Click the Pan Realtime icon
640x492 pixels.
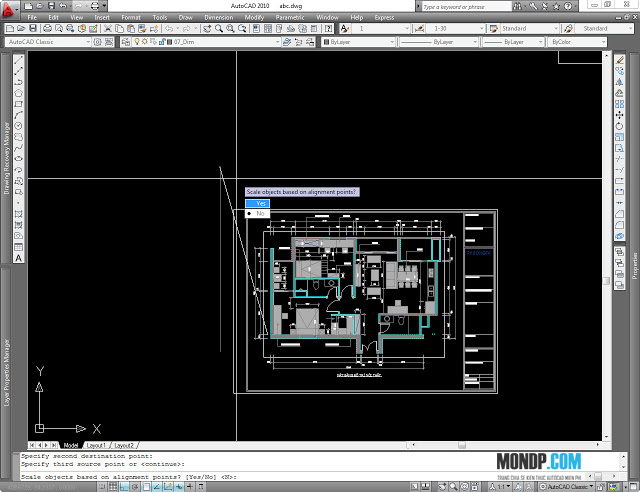pyautogui.click(x=207, y=28)
